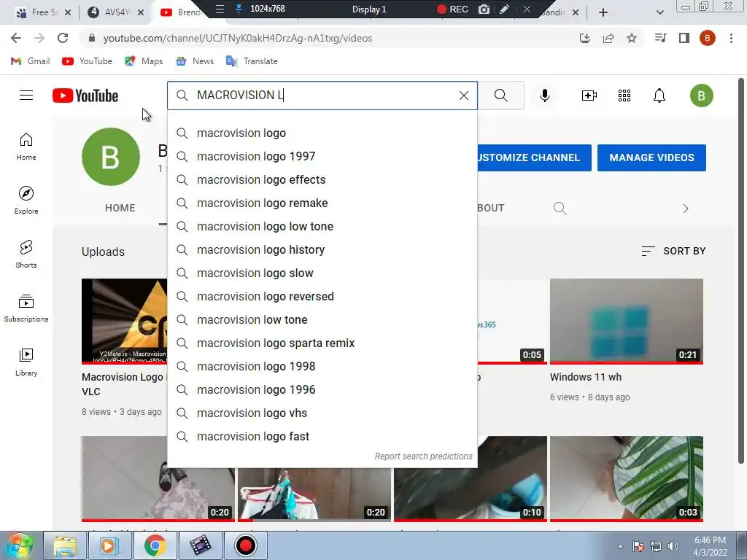Choose suggestion 'macrovision logo sparta remix'
The width and height of the screenshot is (747, 560).
[x=322, y=343]
